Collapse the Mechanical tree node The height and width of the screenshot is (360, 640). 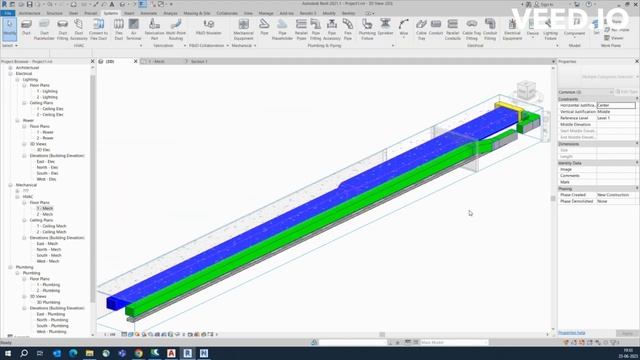tap(11, 185)
